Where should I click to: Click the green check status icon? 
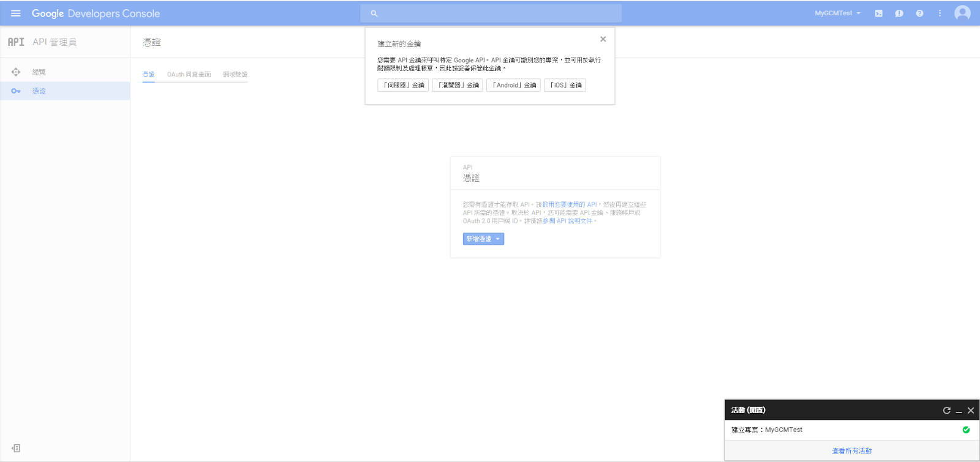point(966,430)
